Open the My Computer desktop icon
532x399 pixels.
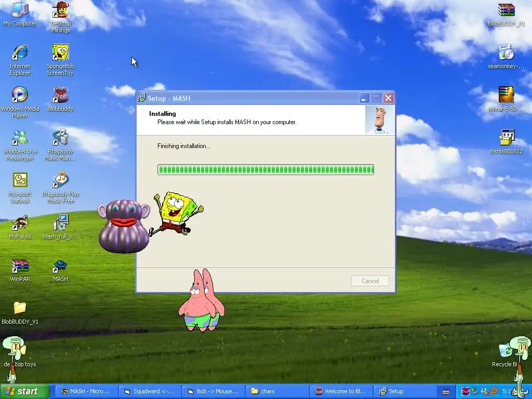coord(20,14)
